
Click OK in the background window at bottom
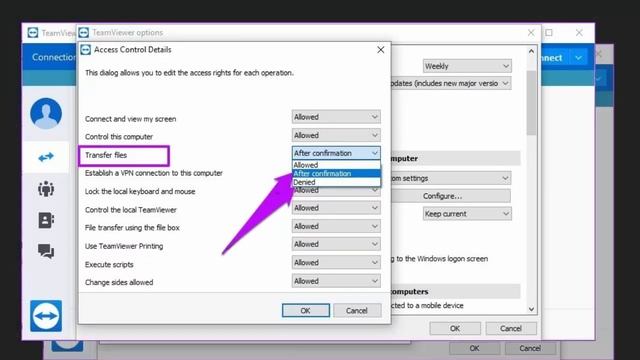pos(474,348)
